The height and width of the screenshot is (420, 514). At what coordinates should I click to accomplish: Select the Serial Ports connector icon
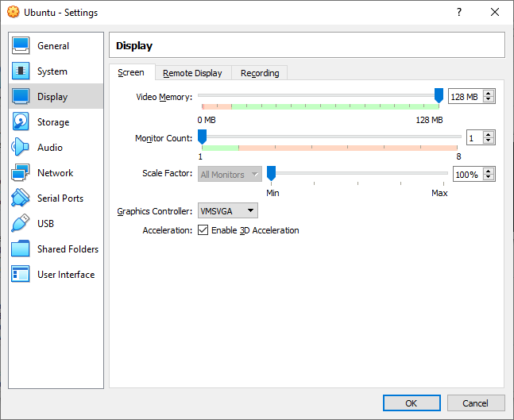pos(21,198)
